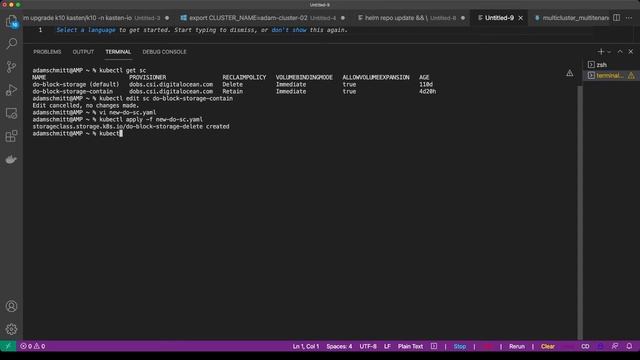Switch to the Output tab

(83, 52)
